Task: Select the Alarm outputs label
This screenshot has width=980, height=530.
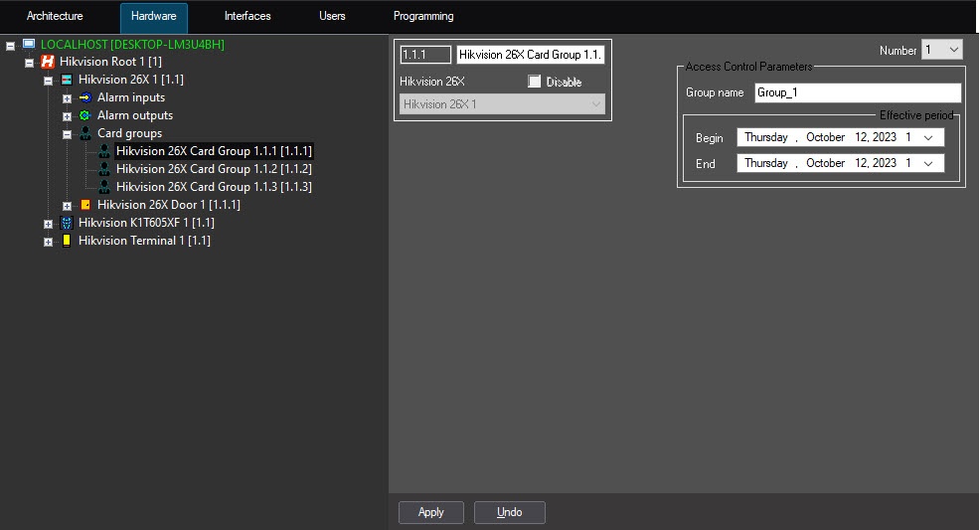Action: coord(135,115)
